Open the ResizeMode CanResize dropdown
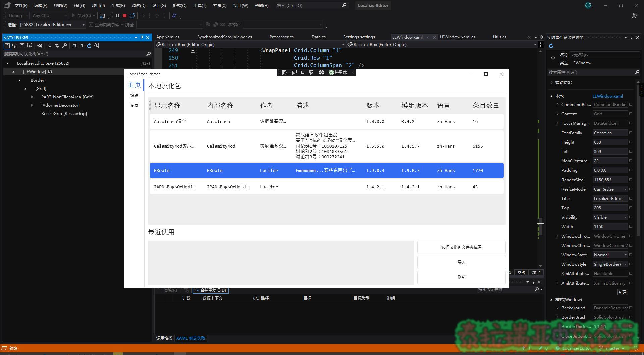Image resolution: width=644 pixels, height=355 pixels. click(610, 189)
